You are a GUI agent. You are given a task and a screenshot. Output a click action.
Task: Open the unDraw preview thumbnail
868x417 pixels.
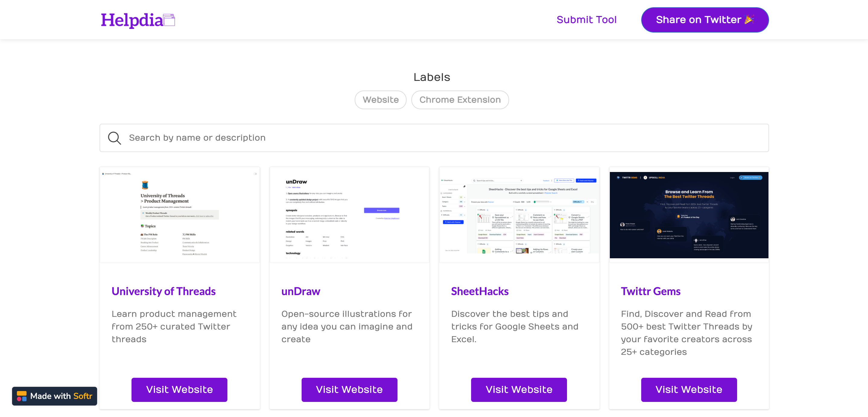(x=349, y=215)
